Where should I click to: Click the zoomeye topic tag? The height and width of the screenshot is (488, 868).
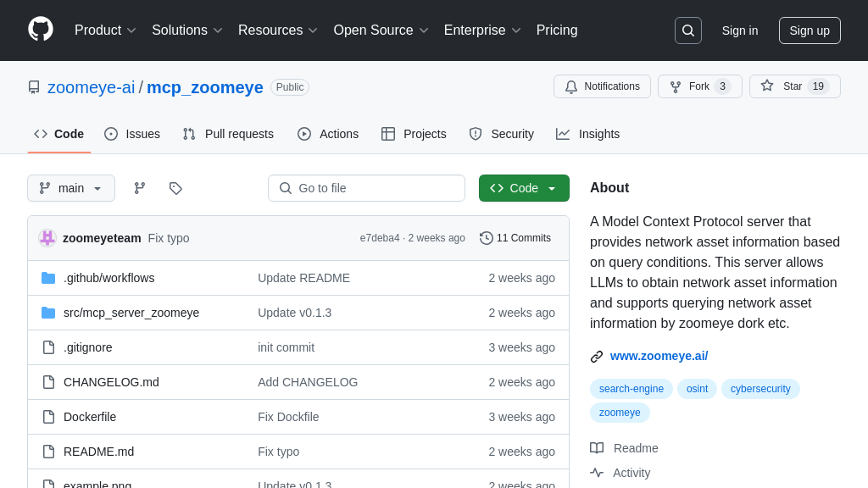click(x=620, y=413)
